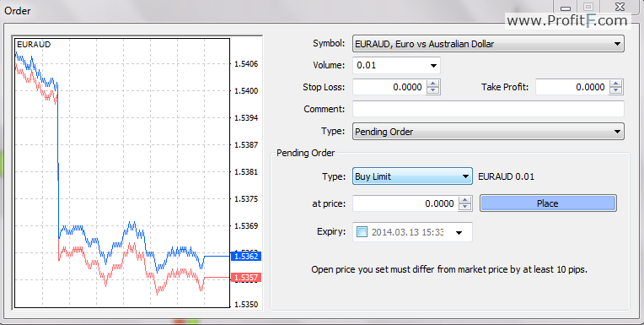
Task: Click the 1.5406 price axis label
Action: pyautogui.click(x=246, y=64)
